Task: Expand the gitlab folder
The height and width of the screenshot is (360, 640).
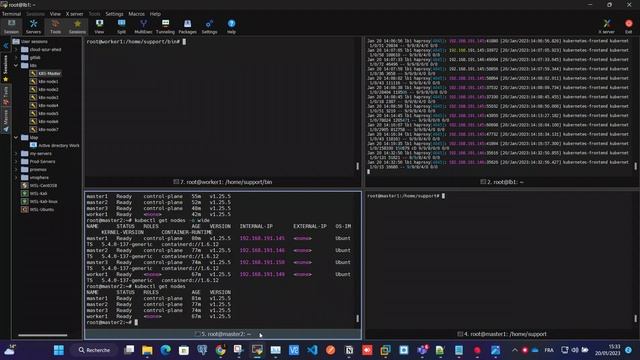Action: tap(16, 58)
